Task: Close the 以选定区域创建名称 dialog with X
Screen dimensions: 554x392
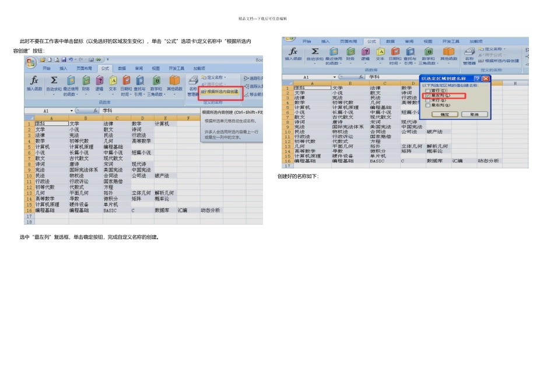Action: [x=486, y=79]
